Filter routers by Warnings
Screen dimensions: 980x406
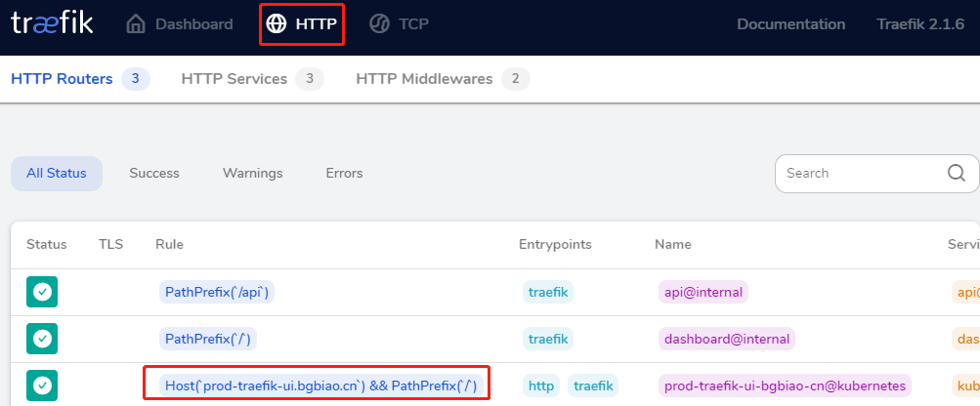point(252,173)
